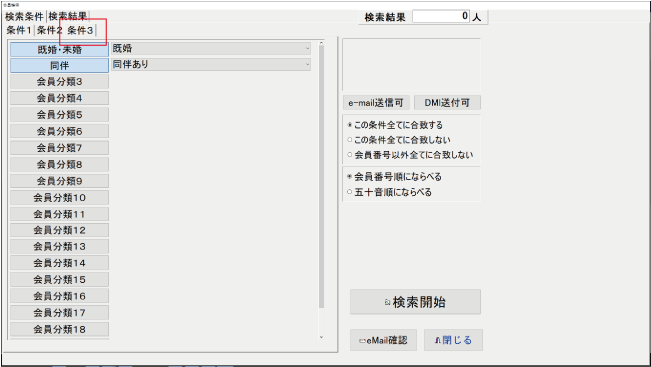Select the 会員分類8 button

59,164
